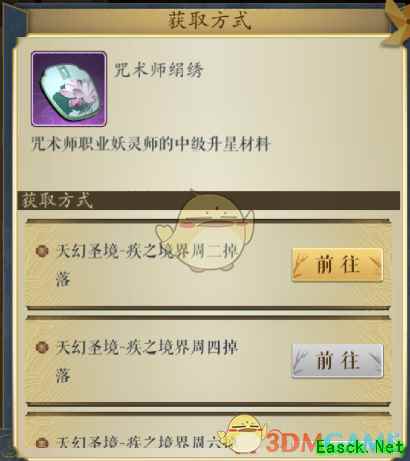
Task: Click the gray 前往 button for 周四掉落
Action: coord(337,361)
